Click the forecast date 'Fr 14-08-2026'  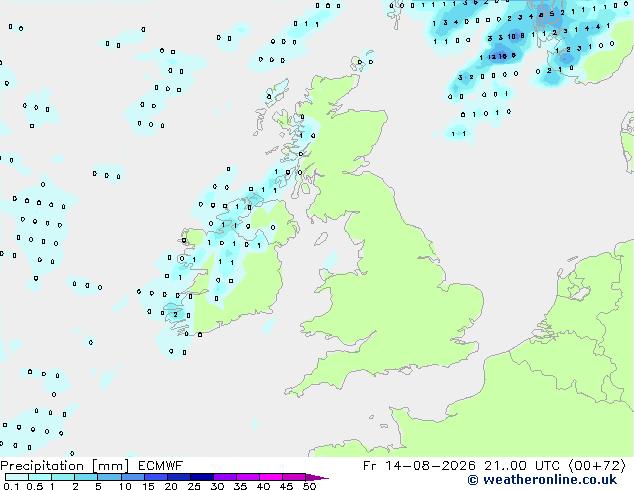point(419,466)
